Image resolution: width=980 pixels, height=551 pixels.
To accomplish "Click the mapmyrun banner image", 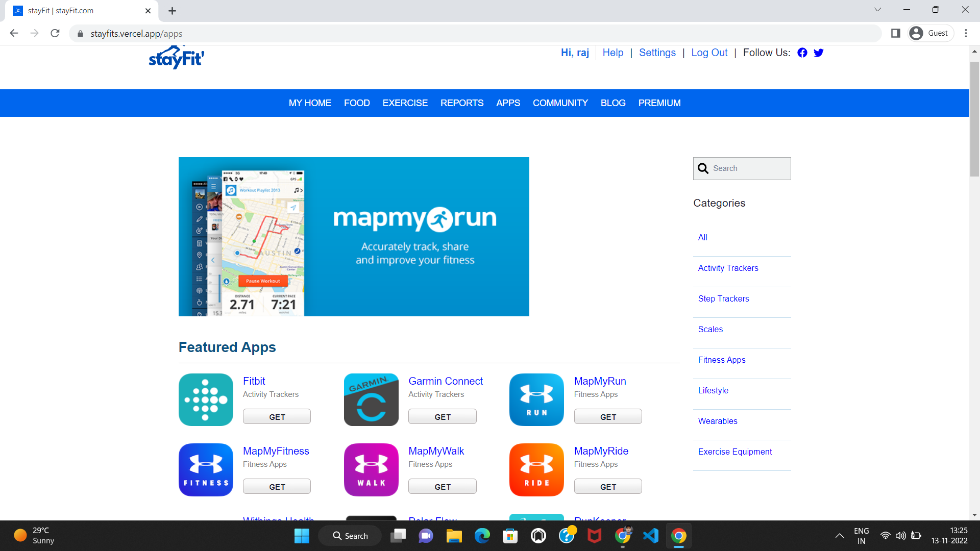I will pos(354,237).
